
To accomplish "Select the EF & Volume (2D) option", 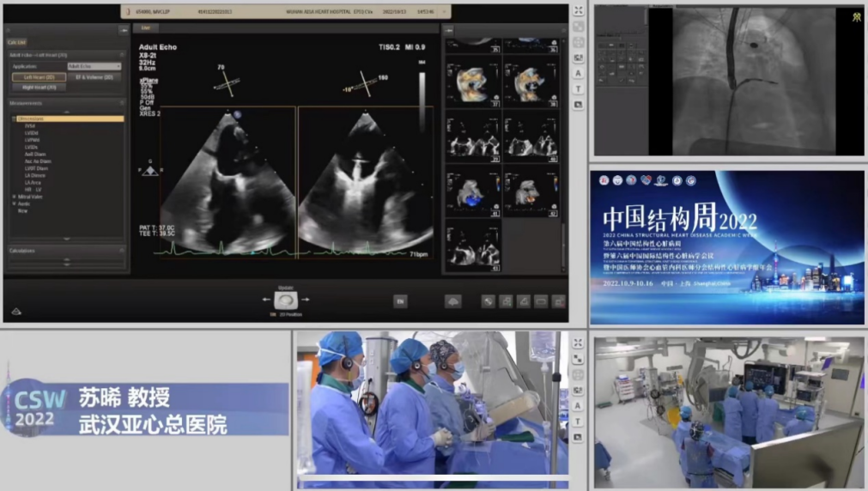I will tap(95, 77).
